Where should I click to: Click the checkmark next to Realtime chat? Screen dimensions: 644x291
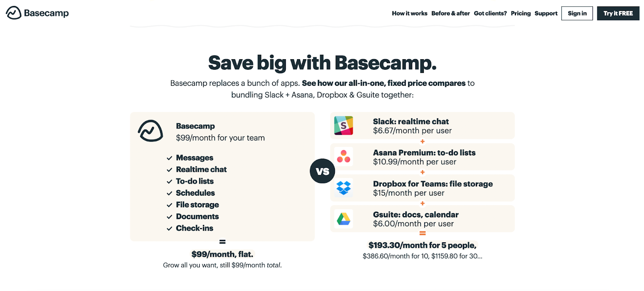pos(169,170)
